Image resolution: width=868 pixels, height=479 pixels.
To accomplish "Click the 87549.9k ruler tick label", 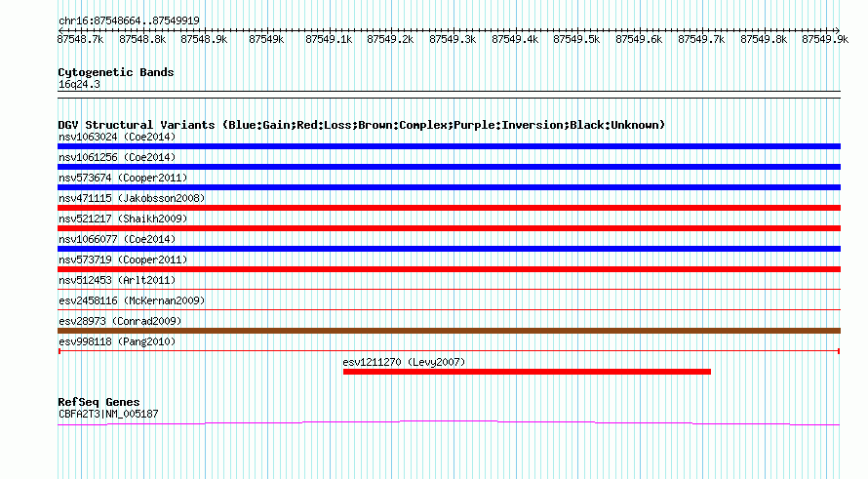I will (825, 39).
